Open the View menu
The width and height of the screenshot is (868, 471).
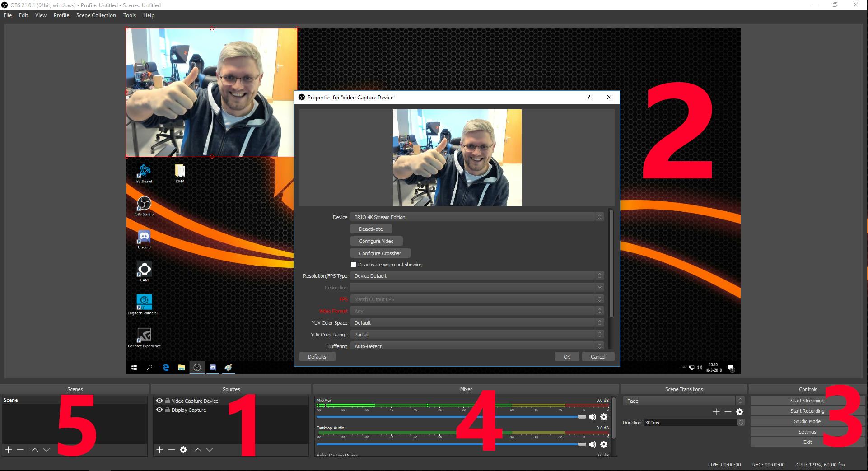coord(41,15)
